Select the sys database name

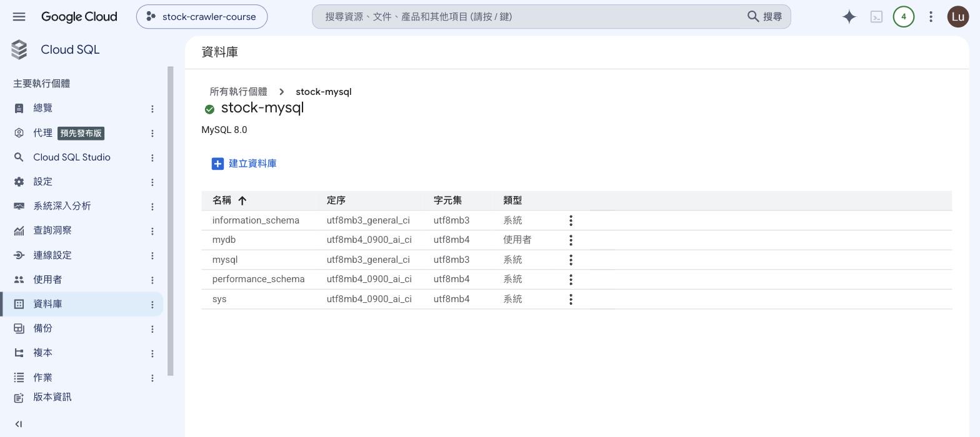click(219, 299)
